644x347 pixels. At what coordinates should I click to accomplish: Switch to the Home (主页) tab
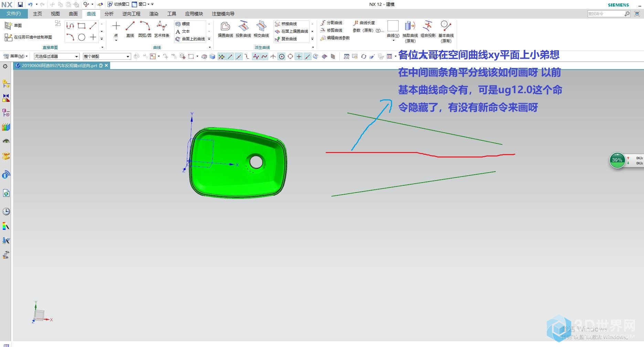click(x=38, y=14)
